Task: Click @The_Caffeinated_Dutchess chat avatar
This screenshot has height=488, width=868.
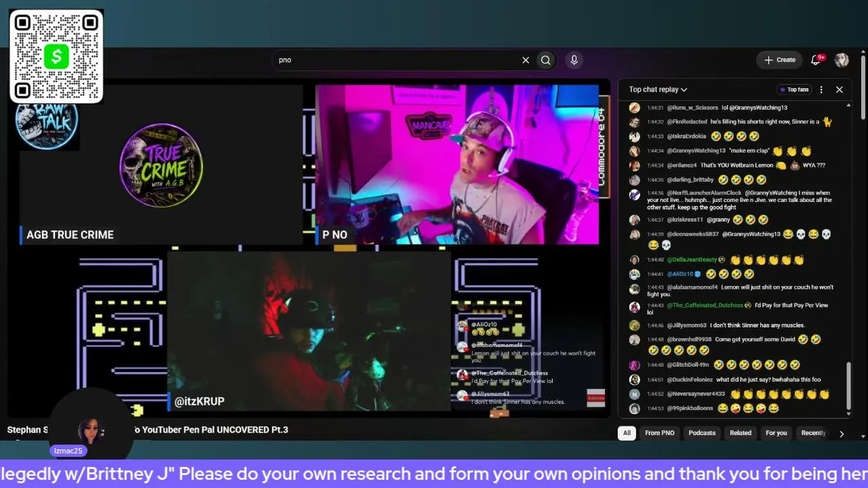Action: tap(635, 306)
